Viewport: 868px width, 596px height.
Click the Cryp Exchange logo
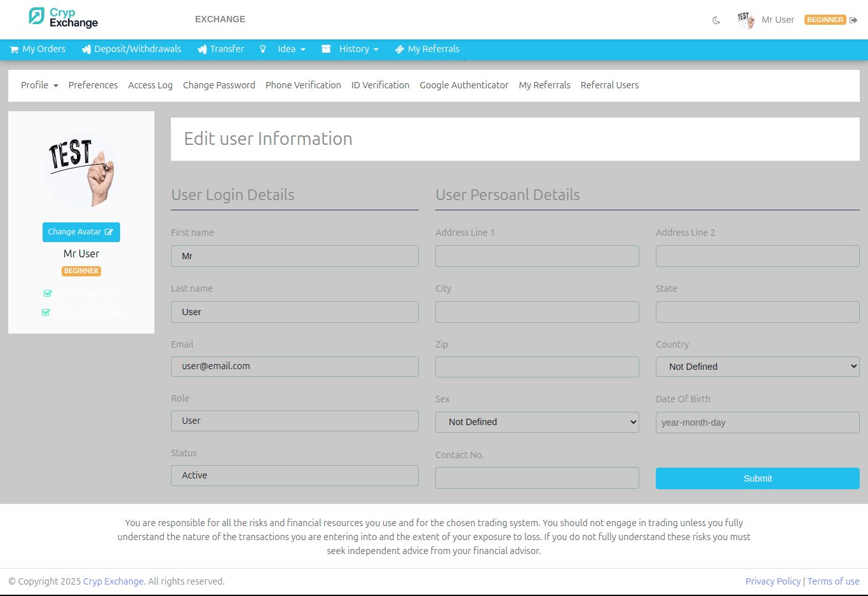click(x=64, y=18)
